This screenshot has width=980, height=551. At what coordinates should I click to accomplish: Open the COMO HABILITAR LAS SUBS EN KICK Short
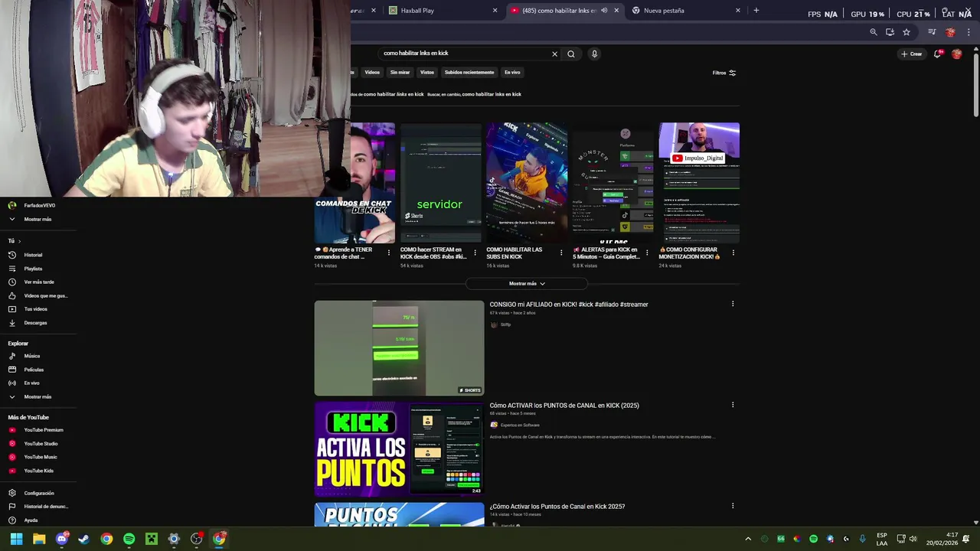[x=527, y=183]
